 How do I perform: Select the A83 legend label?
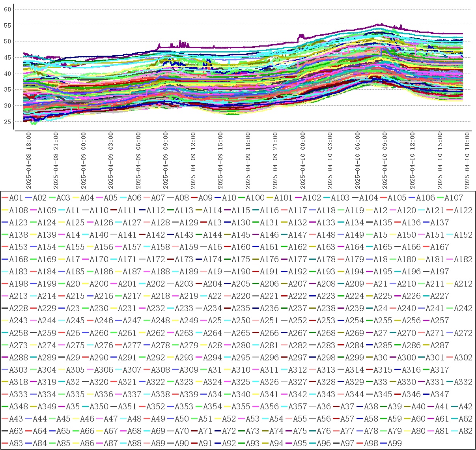pyautogui.click(x=16, y=443)
